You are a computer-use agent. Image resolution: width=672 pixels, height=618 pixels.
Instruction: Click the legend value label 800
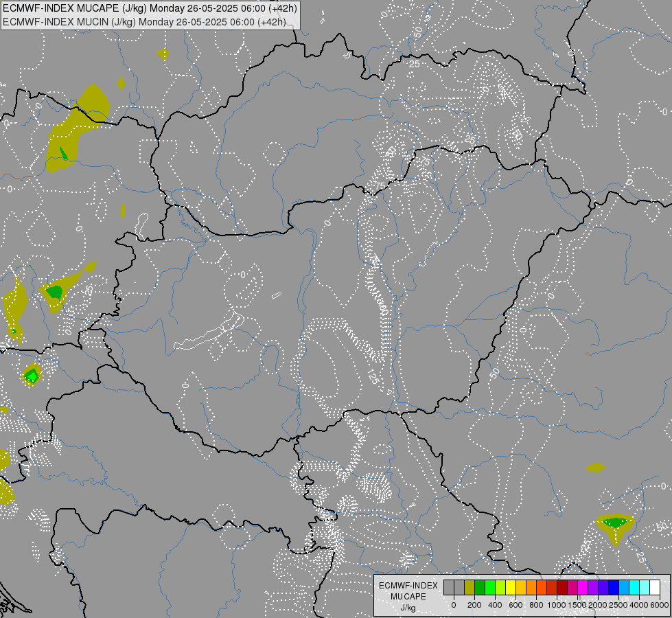[536, 605]
